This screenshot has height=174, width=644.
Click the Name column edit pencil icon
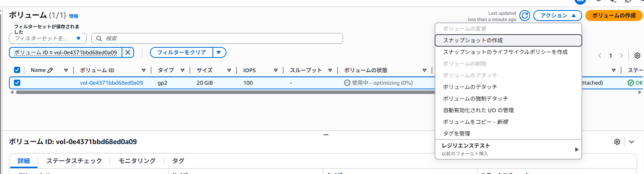pos(50,70)
